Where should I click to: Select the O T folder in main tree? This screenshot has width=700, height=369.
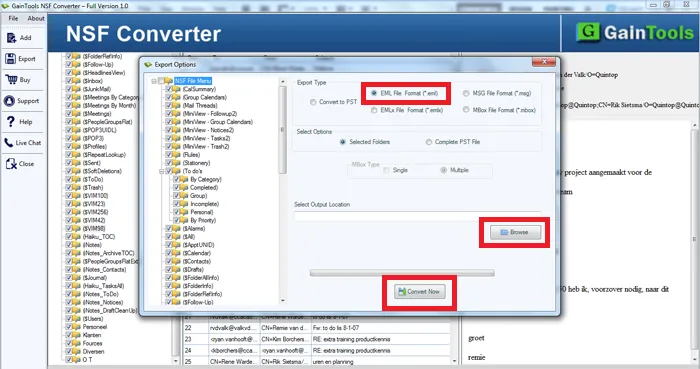[87, 360]
